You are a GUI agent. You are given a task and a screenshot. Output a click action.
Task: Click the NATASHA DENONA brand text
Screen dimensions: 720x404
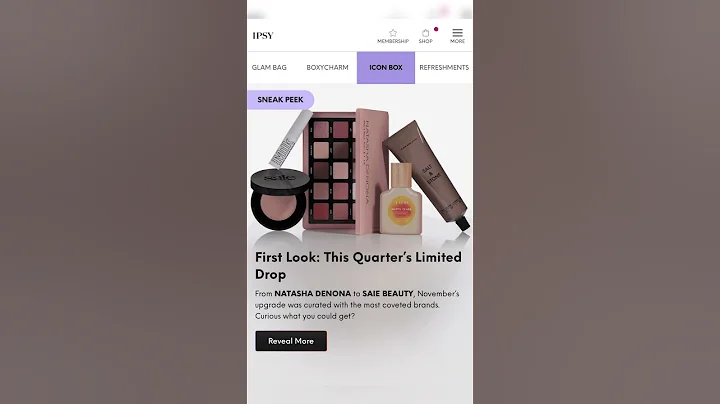click(313, 293)
